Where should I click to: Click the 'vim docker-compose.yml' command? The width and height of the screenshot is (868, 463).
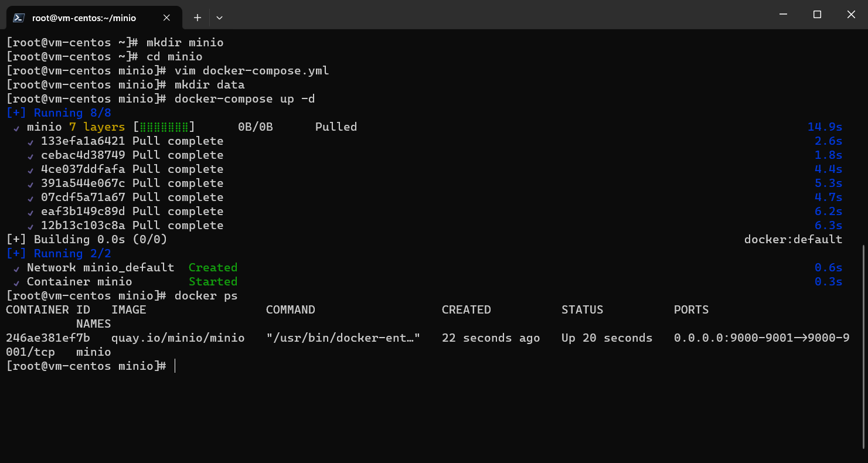tap(252, 71)
